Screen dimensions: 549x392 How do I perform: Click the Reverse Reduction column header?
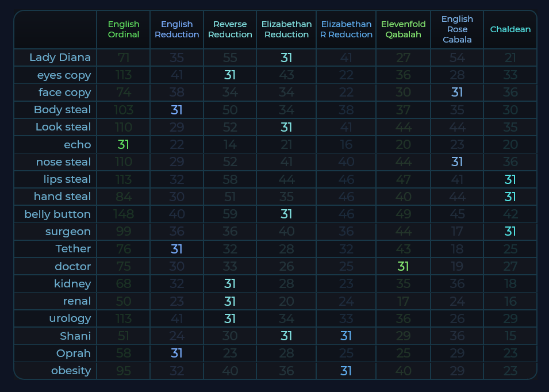[230, 29]
